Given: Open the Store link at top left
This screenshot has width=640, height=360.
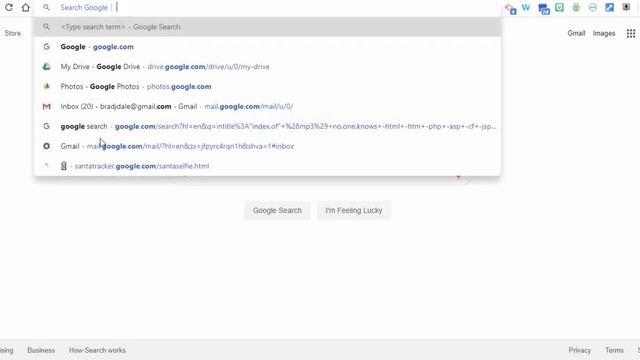Looking at the screenshot, I should (x=13, y=33).
